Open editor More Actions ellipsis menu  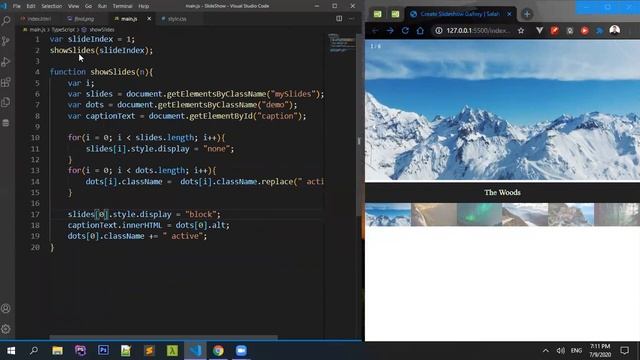(351, 18)
